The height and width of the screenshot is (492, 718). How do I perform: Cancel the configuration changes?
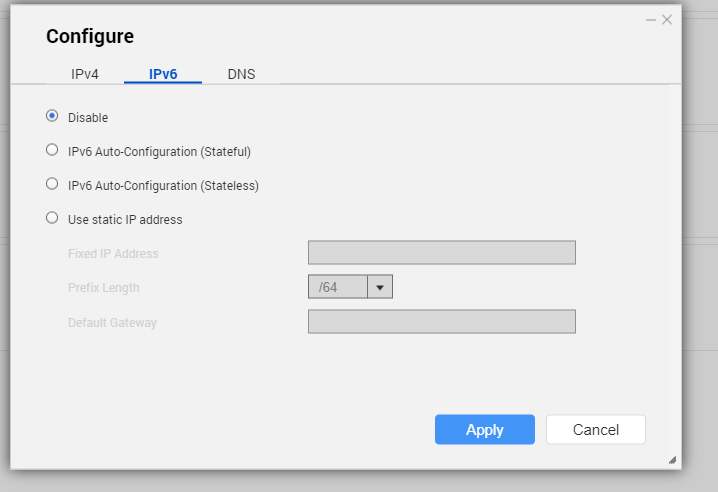point(595,430)
